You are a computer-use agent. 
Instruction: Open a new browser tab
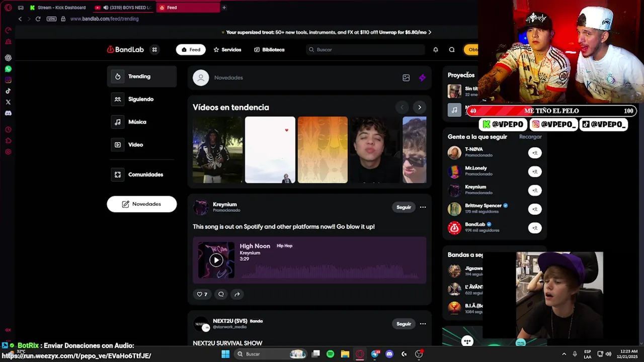(224, 8)
